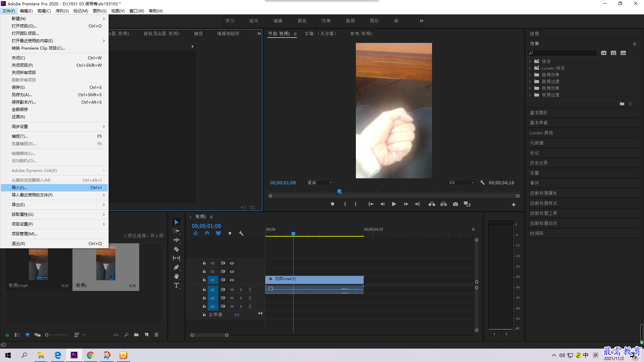Click 保存(S) in the File menu
Image resolution: width=644 pixels, height=362 pixels.
[54, 87]
